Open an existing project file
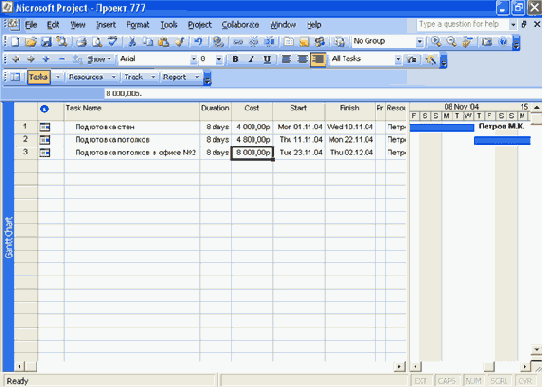The height and width of the screenshot is (387, 542). 31,42
